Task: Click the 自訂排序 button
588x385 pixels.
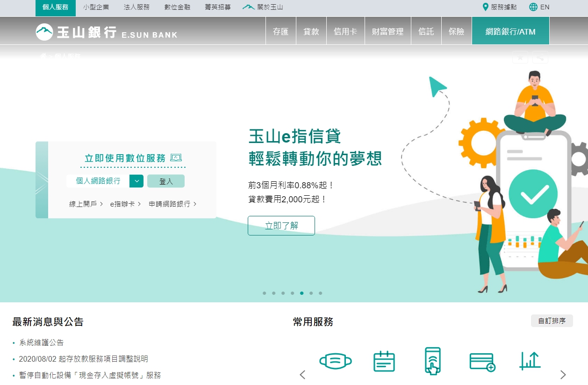Action: [x=552, y=321]
